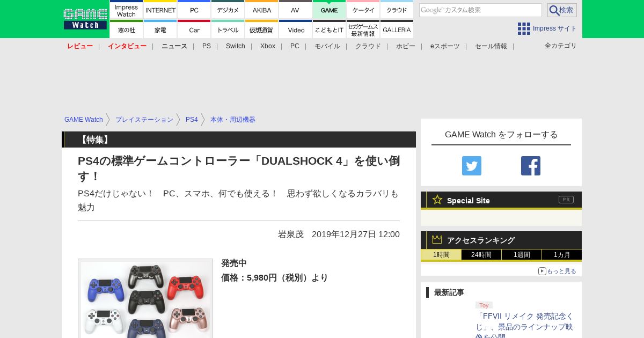Select the 1週間 ranking tab
Image resolution: width=644 pixels, height=338 pixels.
[x=522, y=255]
